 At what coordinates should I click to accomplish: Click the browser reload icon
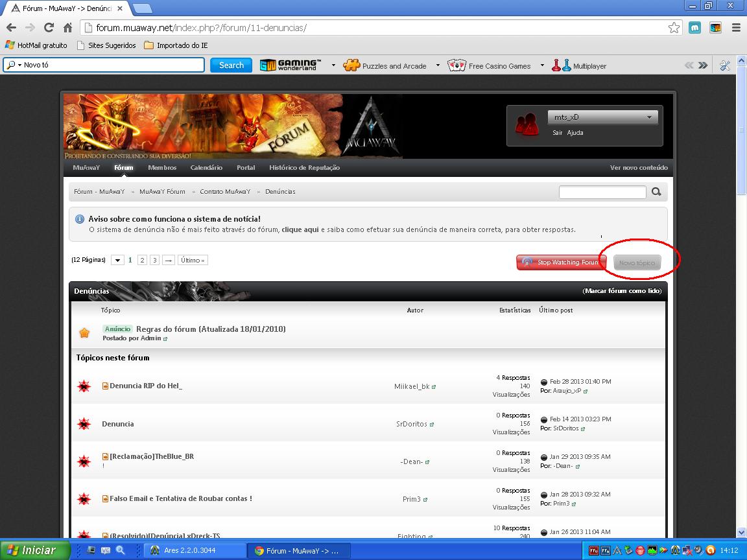(49, 28)
